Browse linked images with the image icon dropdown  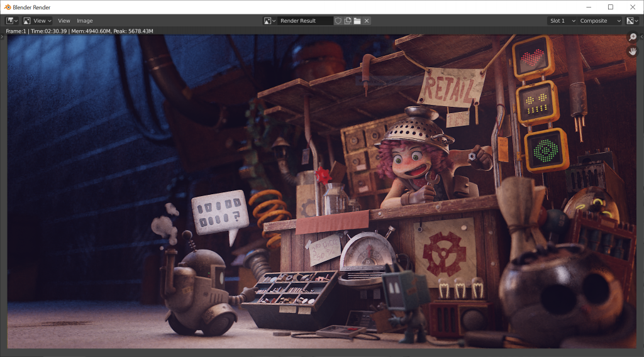[x=269, y=21]
